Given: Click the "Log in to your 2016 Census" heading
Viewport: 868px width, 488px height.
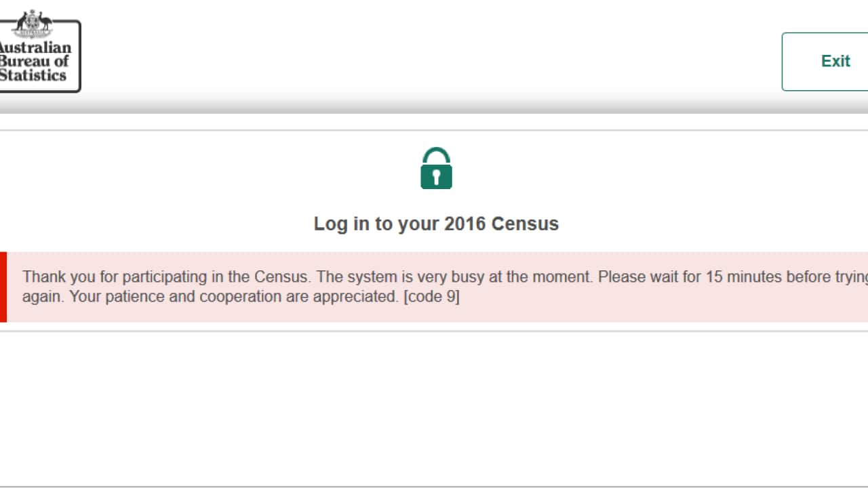Looking at the screenshot, I should point(436,224).
